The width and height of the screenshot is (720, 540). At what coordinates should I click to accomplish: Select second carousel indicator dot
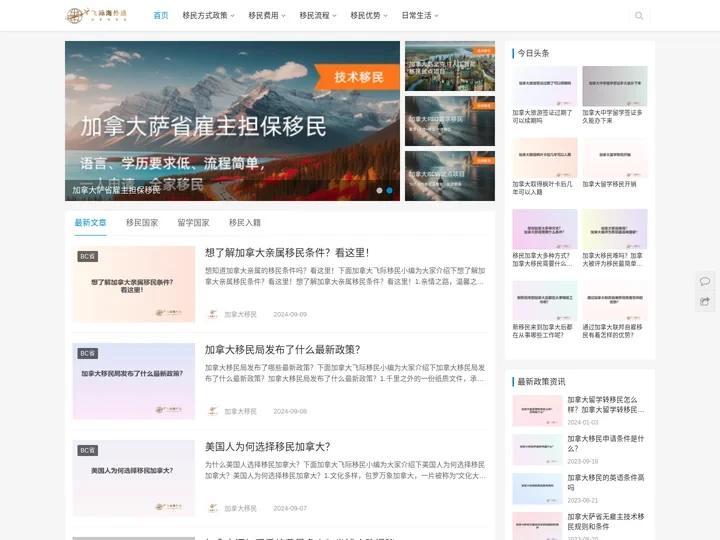pyautogui.click(x=389, y=190)
